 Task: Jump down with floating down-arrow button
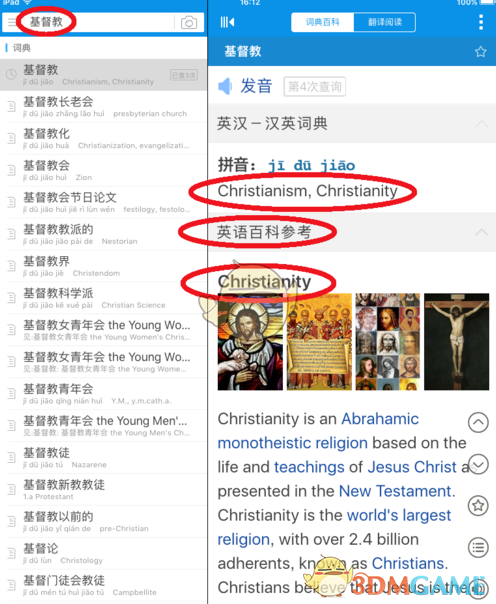click(x=479, y=464)
